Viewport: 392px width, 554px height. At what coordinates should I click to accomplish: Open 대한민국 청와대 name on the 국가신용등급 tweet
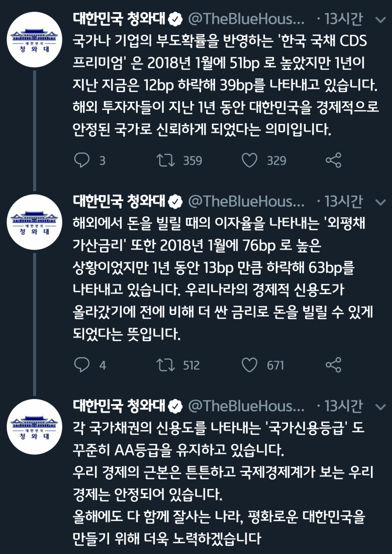(x=121, y=406)
